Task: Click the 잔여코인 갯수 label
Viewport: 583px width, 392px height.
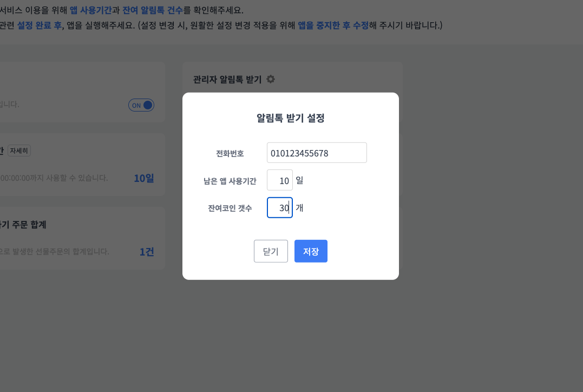Action: click(x=230, y=208)
